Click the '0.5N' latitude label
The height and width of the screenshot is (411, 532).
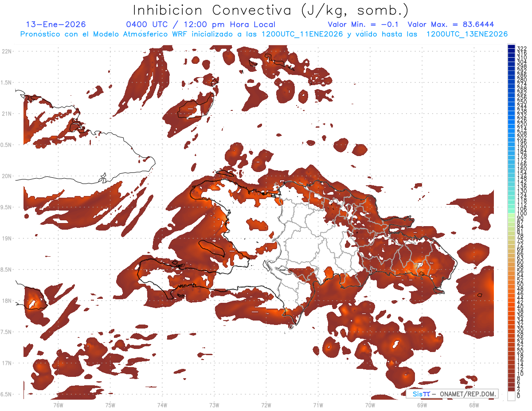[x=6, y=145]
